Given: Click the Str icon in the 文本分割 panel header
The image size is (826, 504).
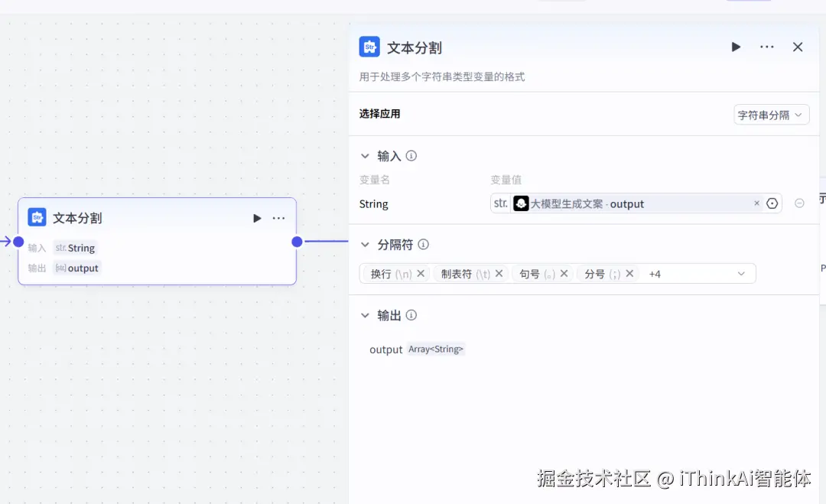Looking at the screenshot, I should tap(370, 47).
